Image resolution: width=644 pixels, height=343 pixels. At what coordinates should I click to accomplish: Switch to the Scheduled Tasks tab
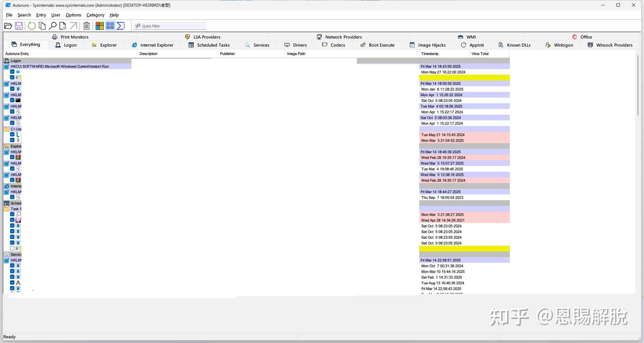(x=209, y=45)
